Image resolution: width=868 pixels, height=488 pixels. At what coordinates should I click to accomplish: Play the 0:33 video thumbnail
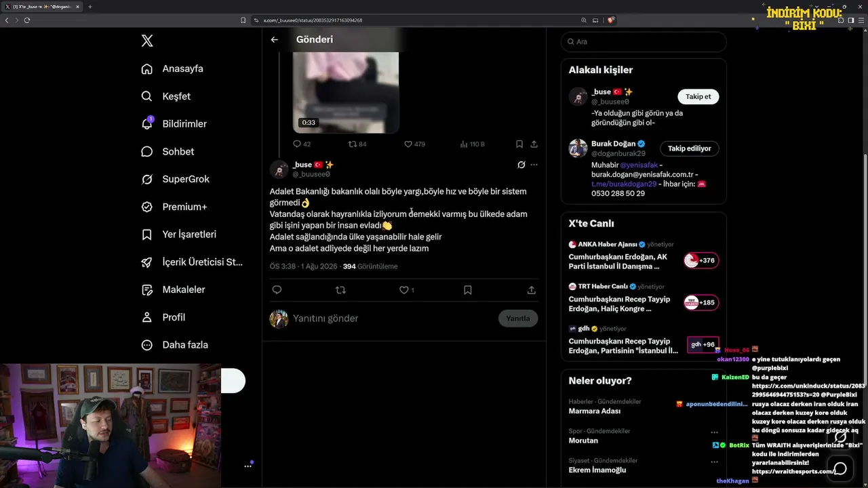click(x=346, y=92)
